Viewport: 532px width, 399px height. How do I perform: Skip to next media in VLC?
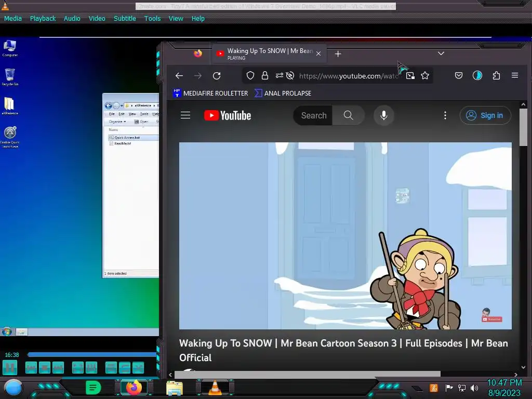pyautogui.click(x=58, y=367)
